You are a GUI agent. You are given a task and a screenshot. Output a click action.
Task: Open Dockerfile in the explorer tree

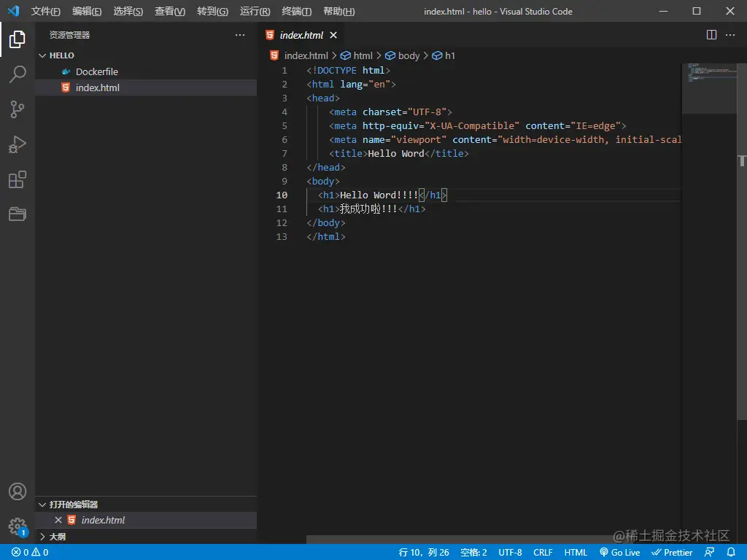[x=146, y=71]
